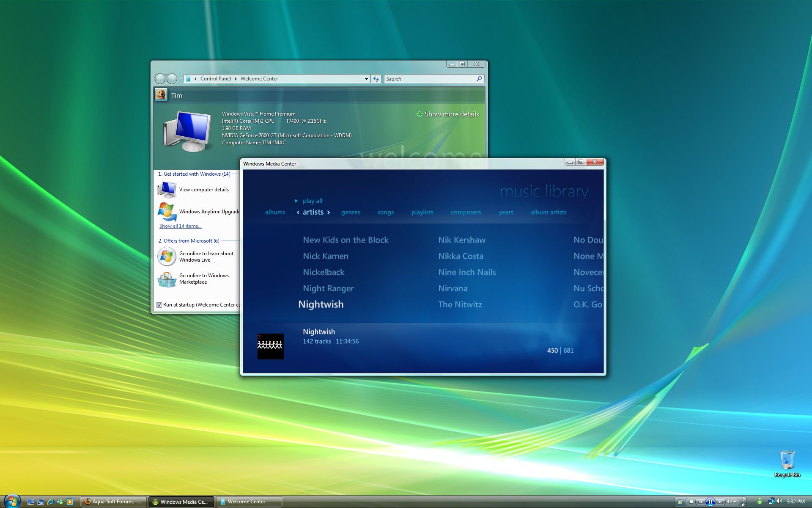Stop playback in the taskbar media toolbar

click(x=691, y=502)
